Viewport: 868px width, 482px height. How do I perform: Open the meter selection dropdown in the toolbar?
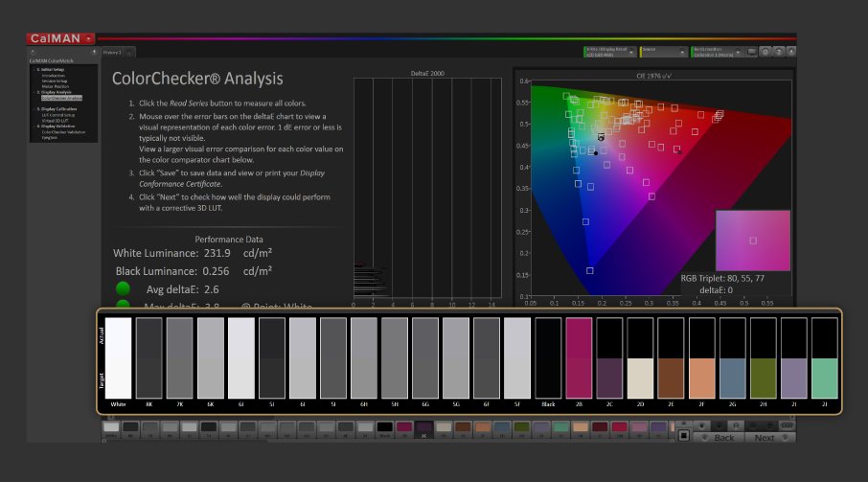click(x=609, y=52)
